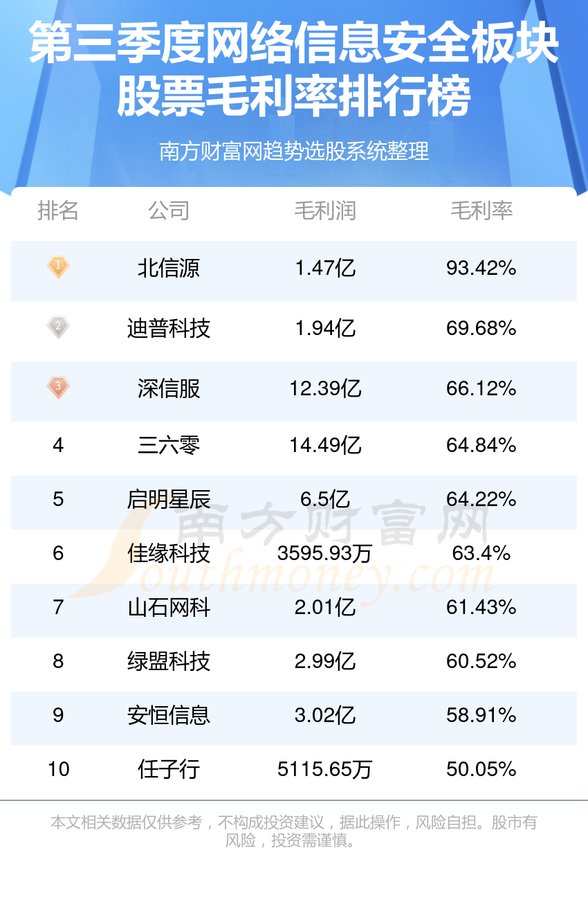Click company name 三六零
The image size is (588, 900).
(x=169, y=445)
